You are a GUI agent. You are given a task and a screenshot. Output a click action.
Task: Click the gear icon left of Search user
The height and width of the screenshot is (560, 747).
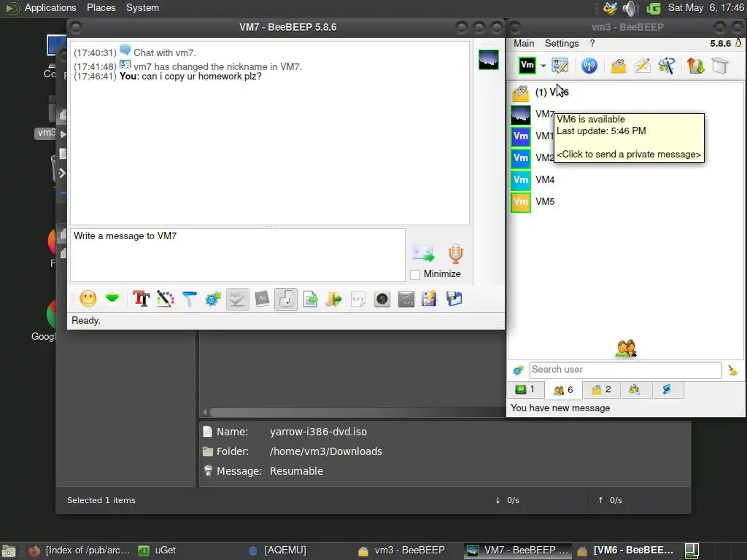point(519,370)
